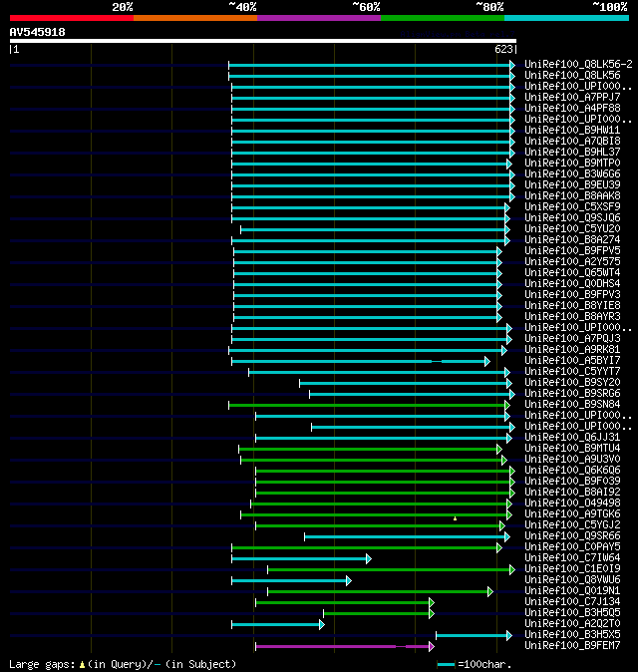Click the green UniRef100_C1E0I9 alignment bar
Viewport: 638px width, 672px height.
tap(389, 569)
